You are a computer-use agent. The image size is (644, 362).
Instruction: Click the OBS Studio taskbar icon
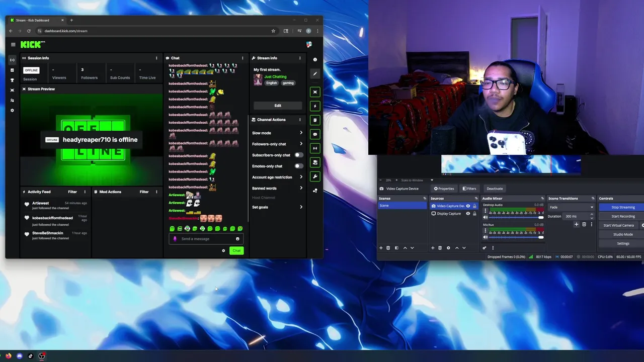[x=42, y=356]
